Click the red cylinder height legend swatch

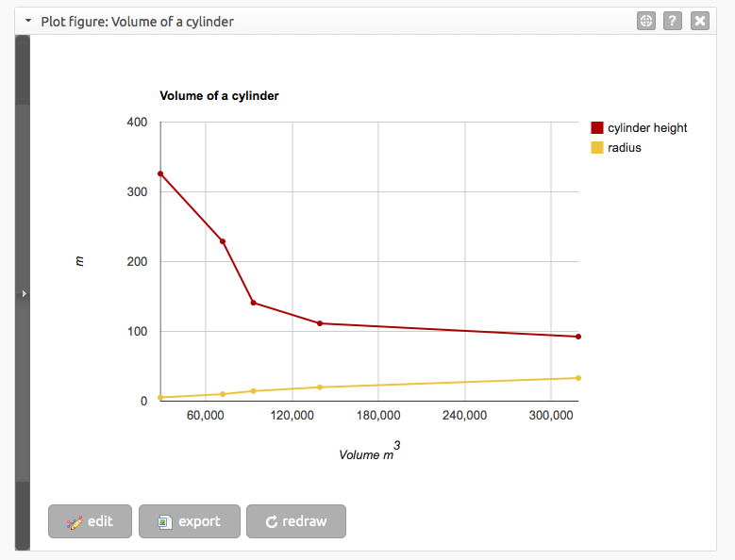(x=596, y=128)
